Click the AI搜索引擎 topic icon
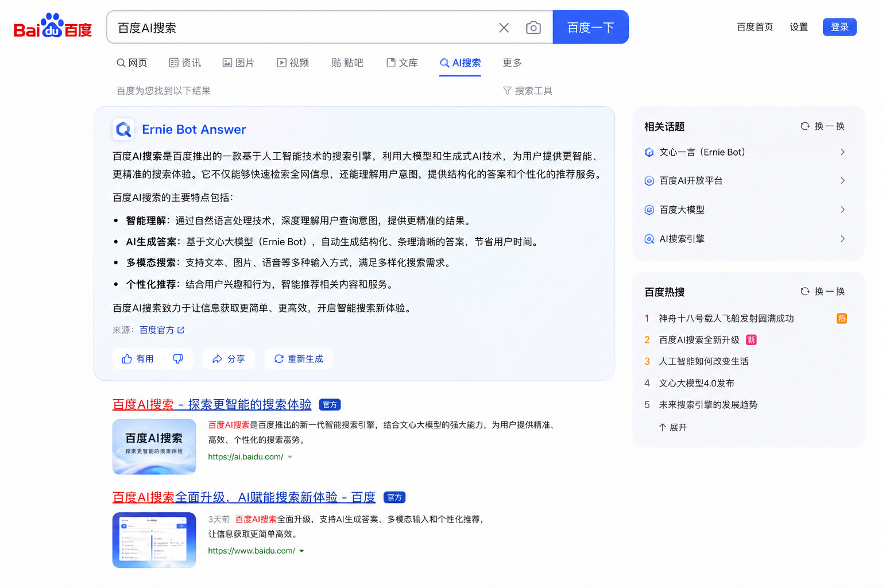The image size is (882, 588). [649, 239]
